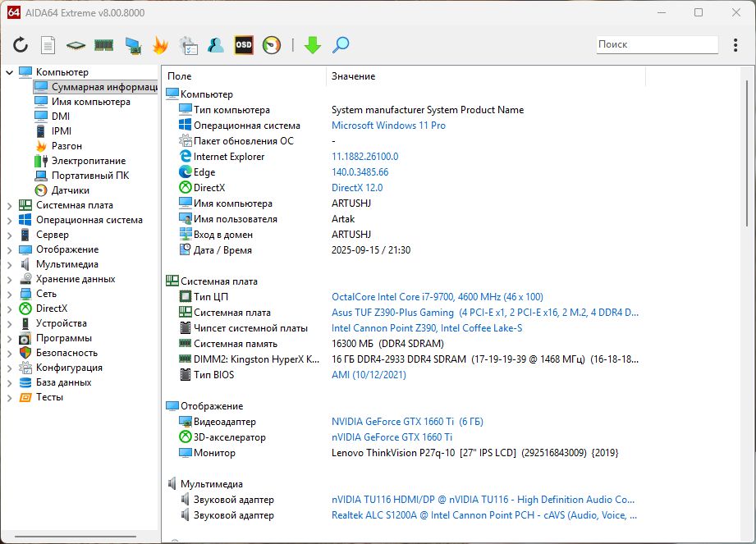Viewport: 756px width, 544px height.
Task: Open the nVIDIA TU116 HDMI/DP audio link
Action: (x=483, y=500)
